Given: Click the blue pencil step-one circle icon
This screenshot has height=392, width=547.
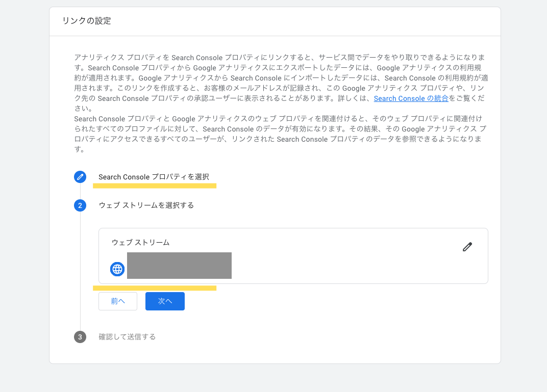Looking at the screenshot, I should pos(80,177).
